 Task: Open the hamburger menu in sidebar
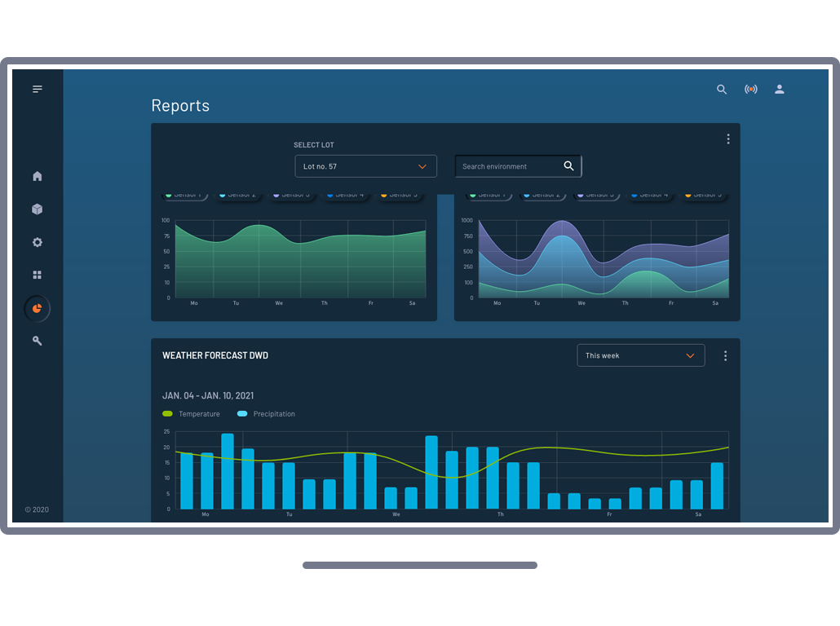(x=38, y=89)
